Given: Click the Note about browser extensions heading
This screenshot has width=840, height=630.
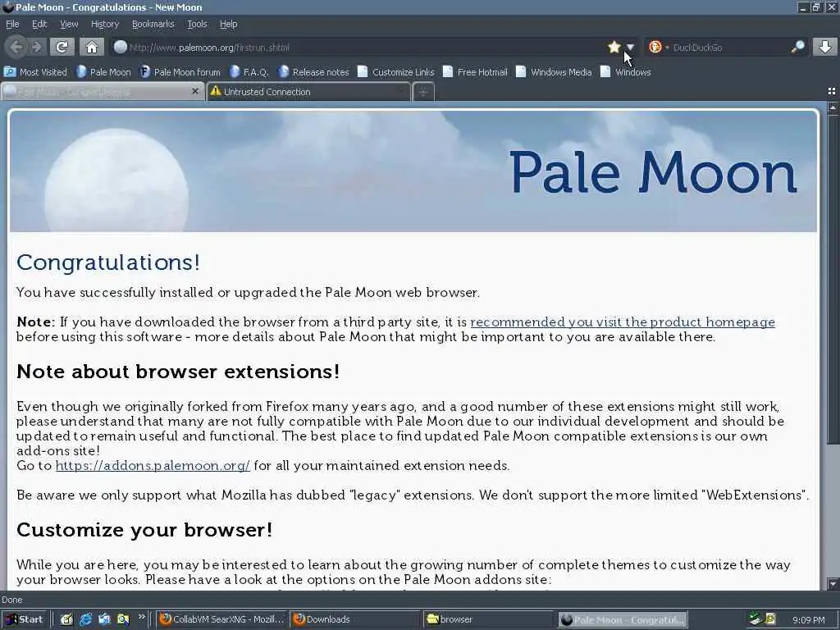Looking at the screenshot, I should click(x=178, y=372).
